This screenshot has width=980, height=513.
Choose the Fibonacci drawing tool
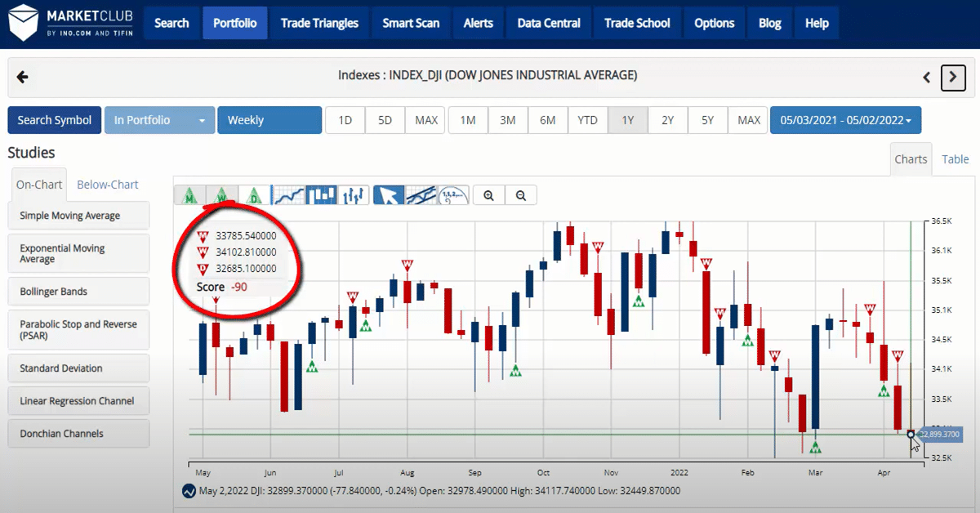pyautogui.click(x=453, y=195)
